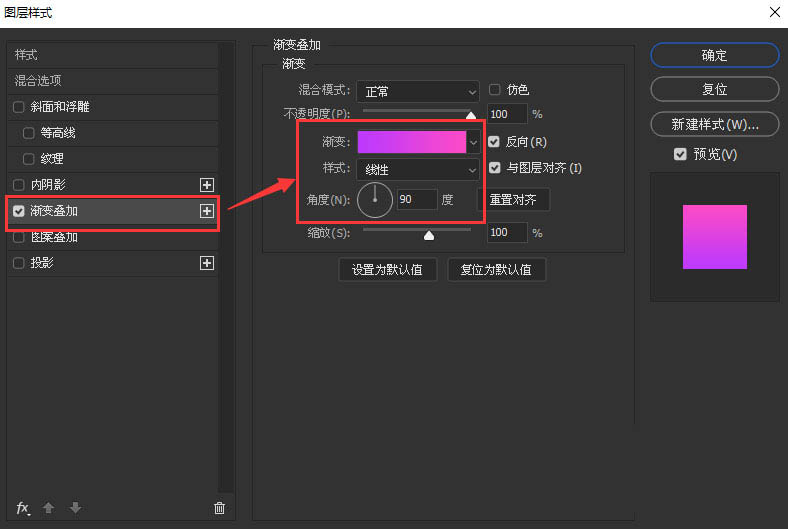Select the 内阴影 effect row
788x529 pixels.
tap(113, 185)
